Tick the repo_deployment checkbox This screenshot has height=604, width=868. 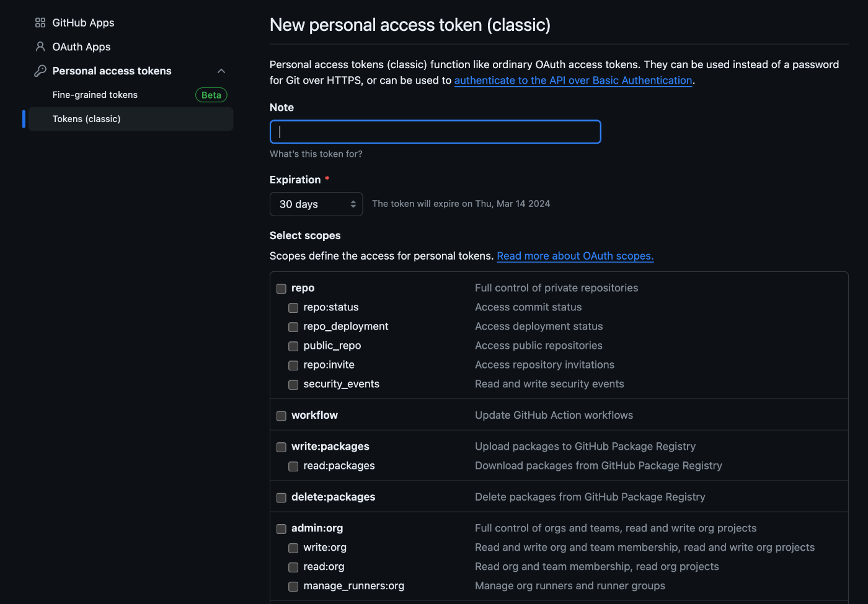(293, 327)
